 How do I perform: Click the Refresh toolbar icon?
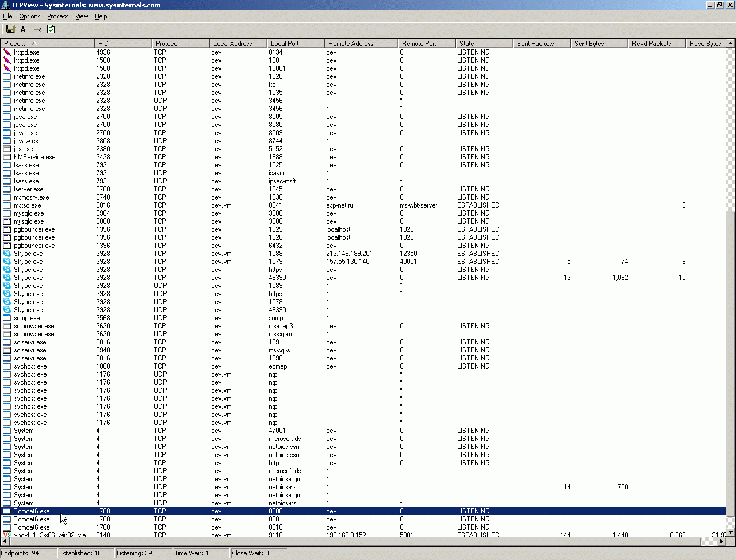(51, 29)
